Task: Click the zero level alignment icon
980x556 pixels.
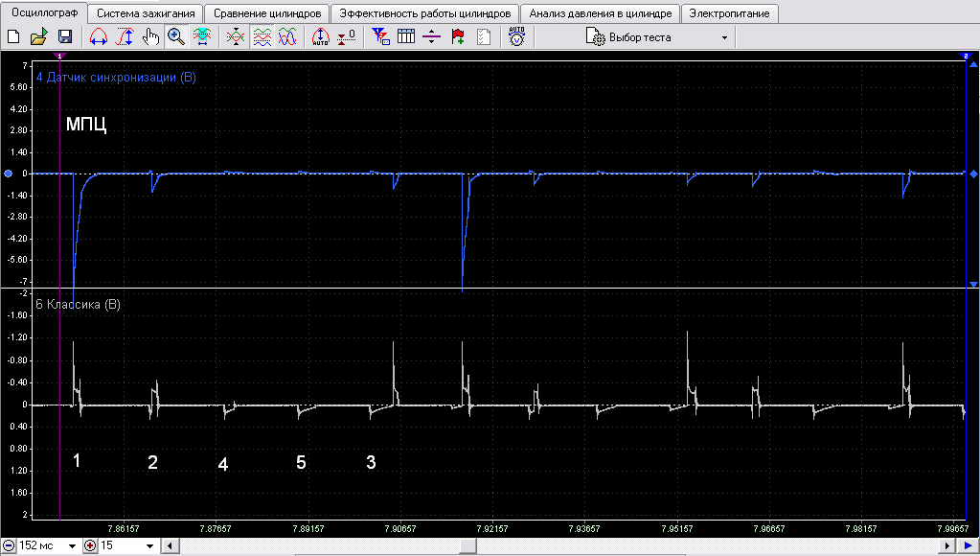Action: [346, 36]
